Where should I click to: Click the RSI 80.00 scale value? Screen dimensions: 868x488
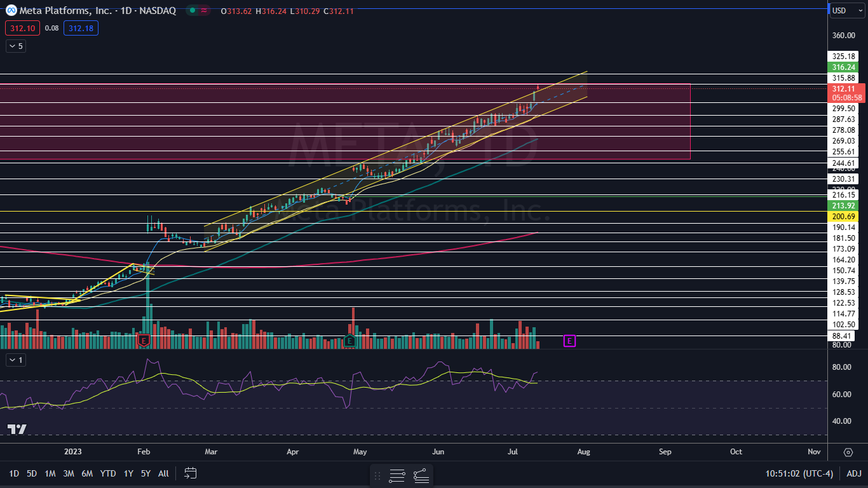tap(841, 367)
